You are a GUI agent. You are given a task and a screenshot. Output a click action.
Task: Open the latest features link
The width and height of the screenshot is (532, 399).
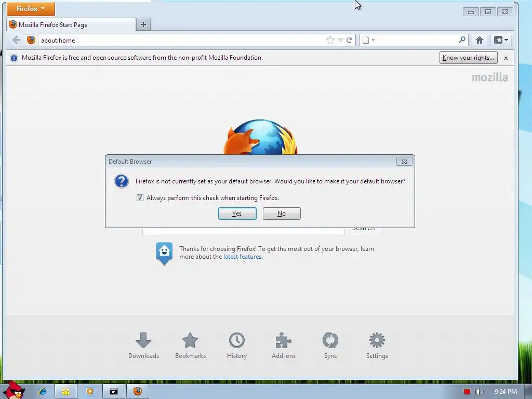coord(243,257)
